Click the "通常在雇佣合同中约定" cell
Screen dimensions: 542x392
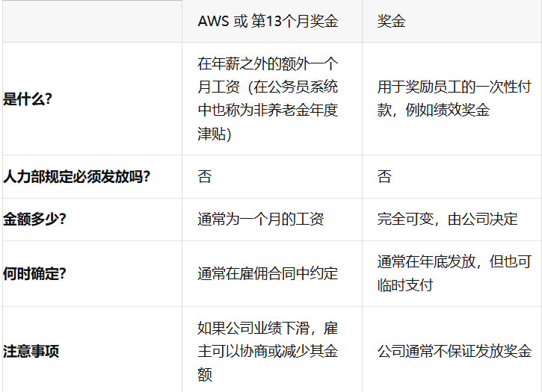267,273
